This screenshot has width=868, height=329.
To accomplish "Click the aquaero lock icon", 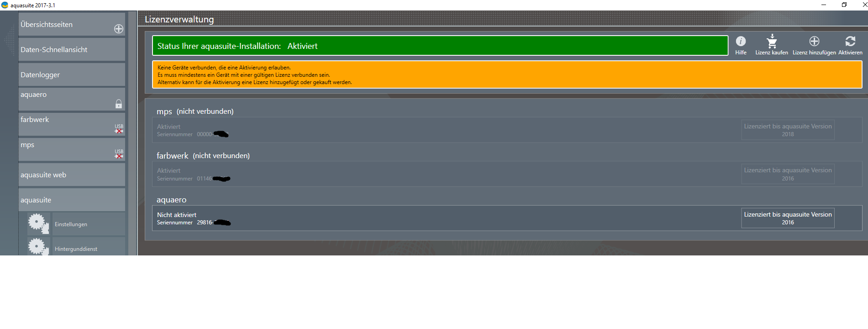I will tap(119, 104).
